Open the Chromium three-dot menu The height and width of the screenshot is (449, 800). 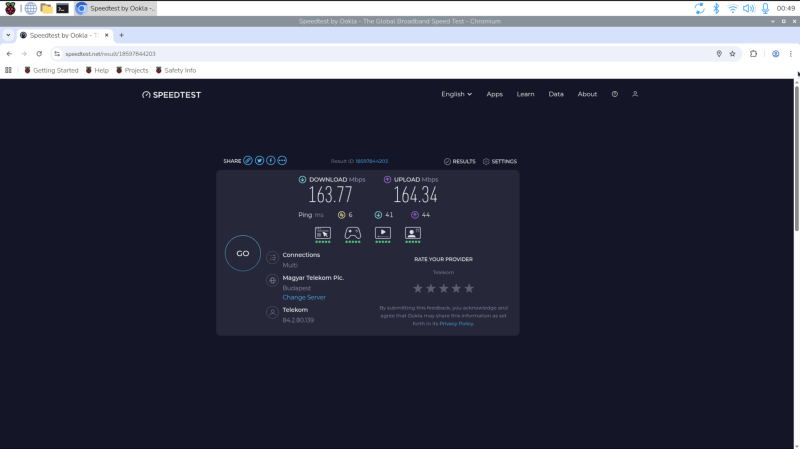click(x=791, y=54)
